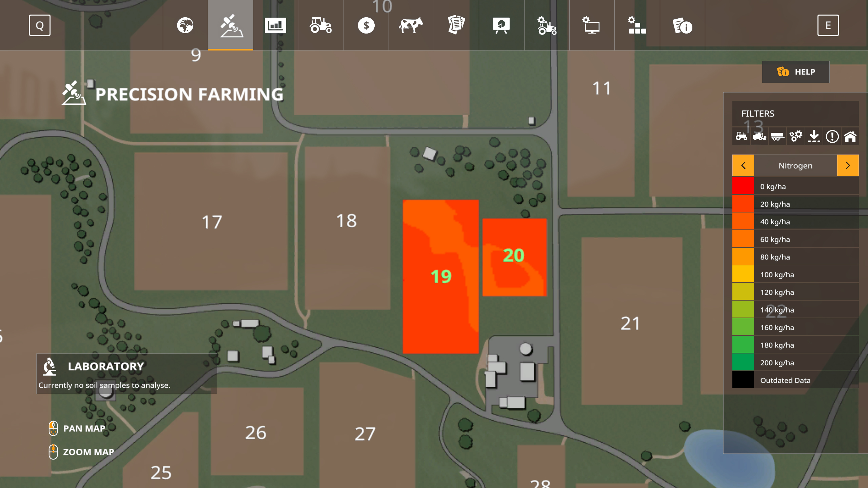The width and height of the screenshot is (868, 488).
Task: Select the dashboard/overview icon
Action: (276, 25)
